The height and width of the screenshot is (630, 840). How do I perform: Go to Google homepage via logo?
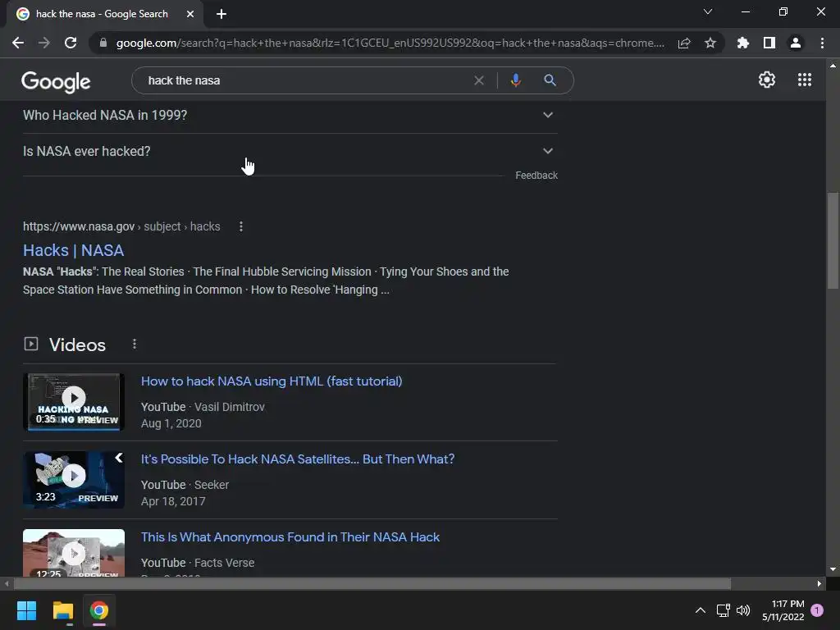tap(56, 81)
